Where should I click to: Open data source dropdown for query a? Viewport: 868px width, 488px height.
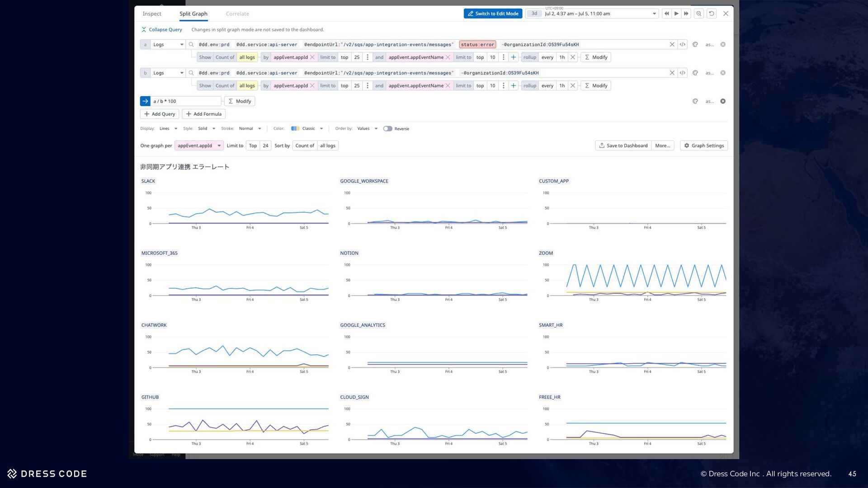pos(168,44)
